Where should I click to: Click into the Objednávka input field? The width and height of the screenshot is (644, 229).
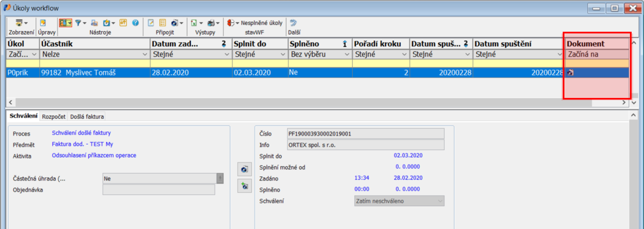(x=158, y=190)
